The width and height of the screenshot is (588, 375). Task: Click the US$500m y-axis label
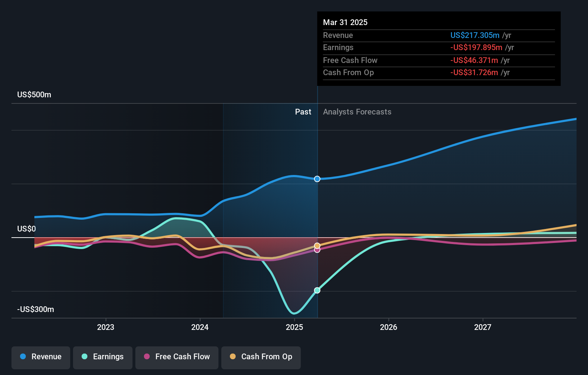[x=34, y=95]
